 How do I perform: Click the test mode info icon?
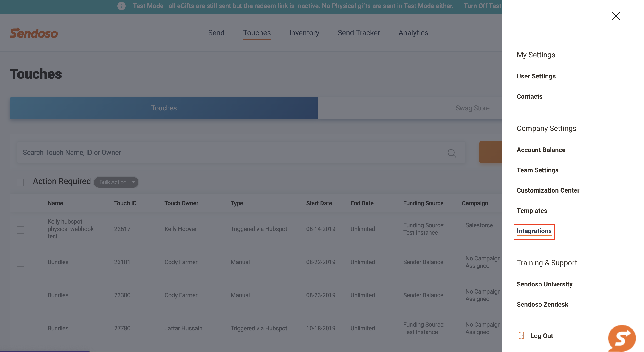(x=121, y=6)
